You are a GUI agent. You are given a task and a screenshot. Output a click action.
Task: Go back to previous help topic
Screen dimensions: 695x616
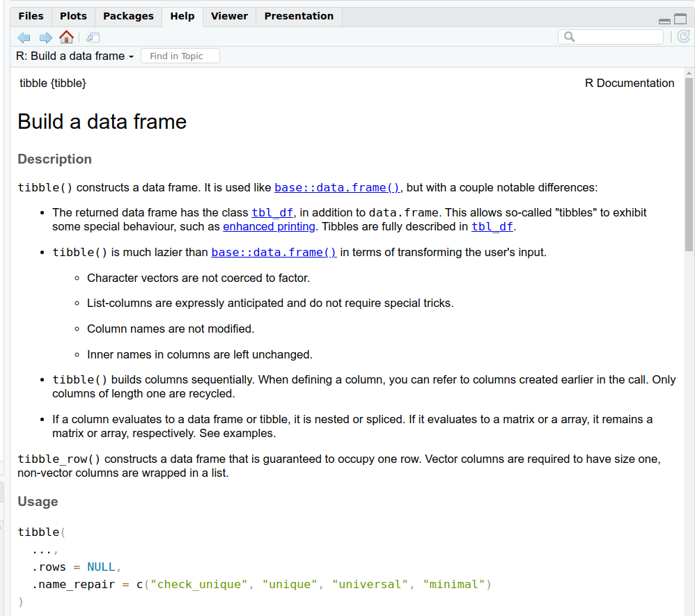point(24,38)
